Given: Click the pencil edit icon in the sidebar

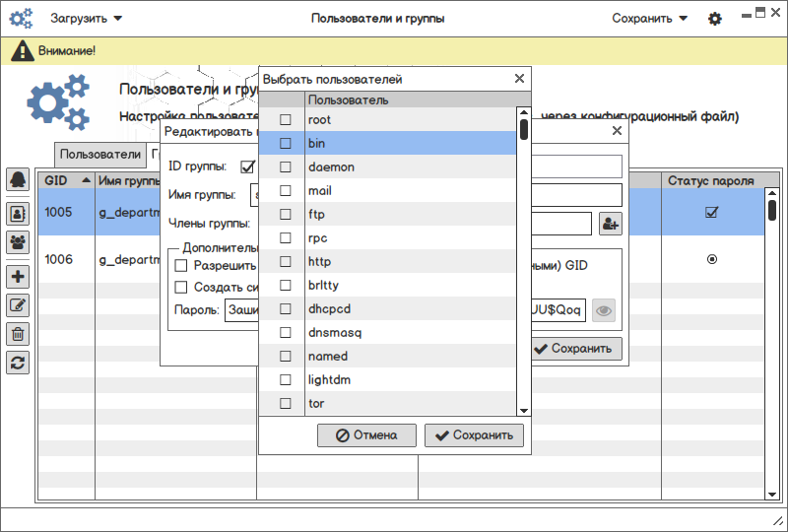Looking at the screenshot, I should coord(18,305).
